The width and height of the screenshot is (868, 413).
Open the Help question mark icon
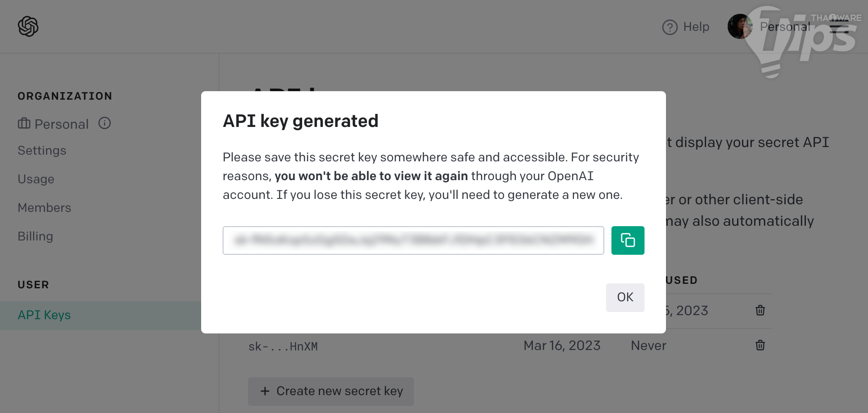pyautogui.click(x=670, y=27)
